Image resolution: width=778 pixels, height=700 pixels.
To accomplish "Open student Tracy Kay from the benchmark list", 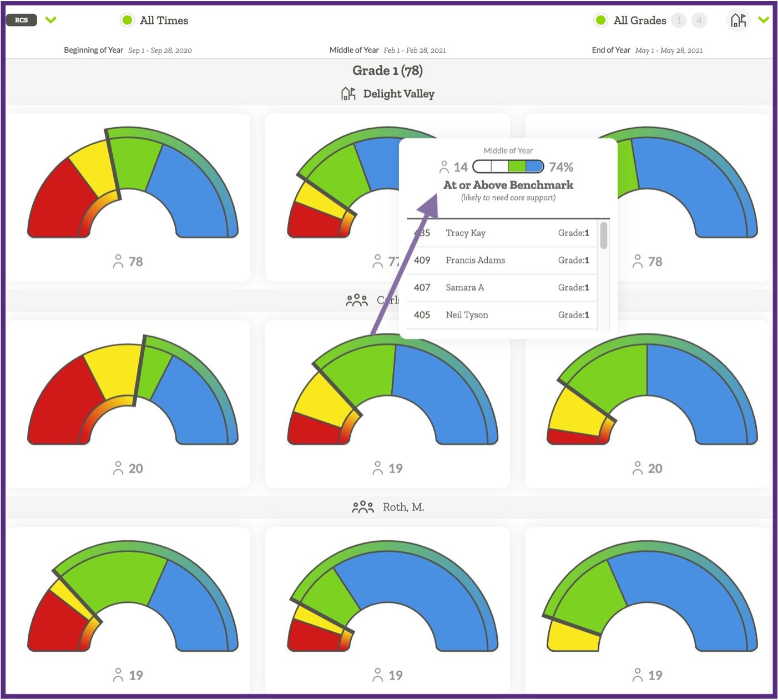I will tap(465, 233).
